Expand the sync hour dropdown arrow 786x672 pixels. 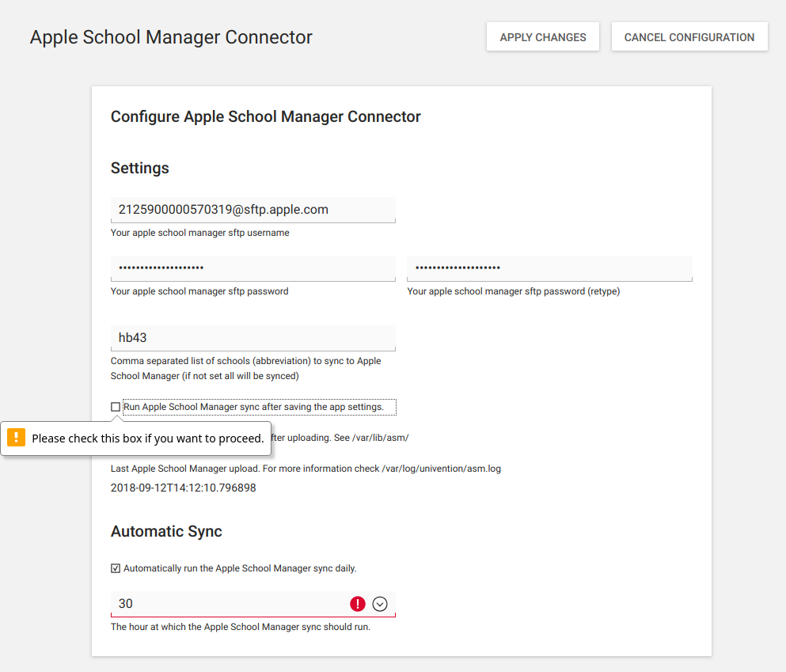tap(380, 604)
